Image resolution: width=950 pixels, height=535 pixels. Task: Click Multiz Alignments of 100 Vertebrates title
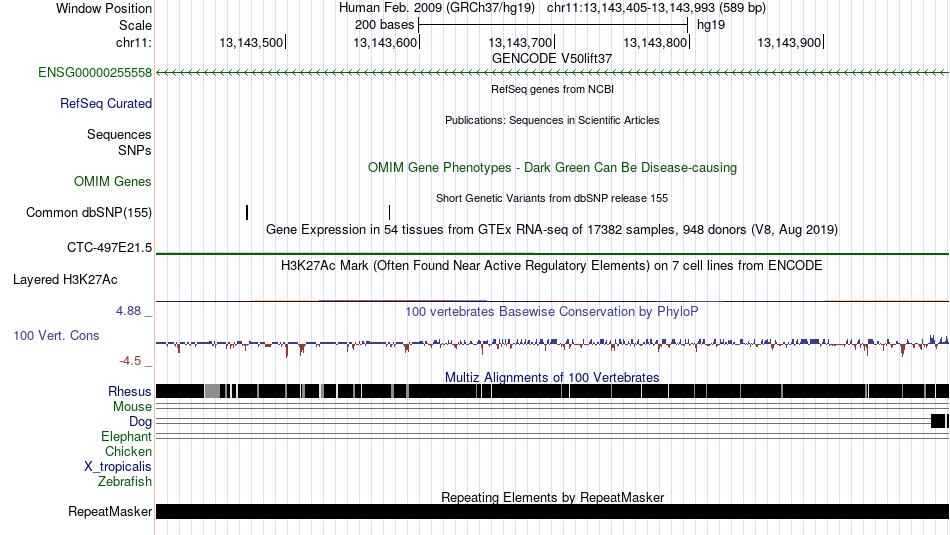552,377
